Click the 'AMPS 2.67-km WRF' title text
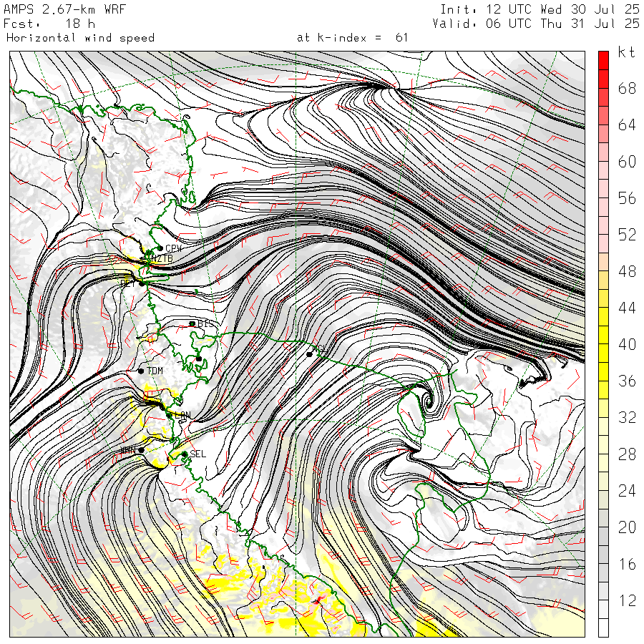This screenshot has width=644, height=644. 64,9
